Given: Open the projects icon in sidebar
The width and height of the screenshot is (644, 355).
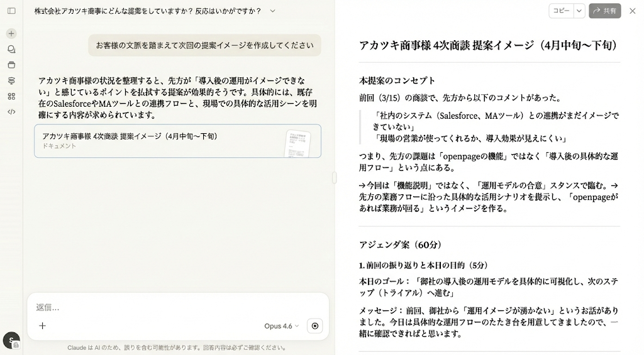Looking at the screenshot, I should tap(11, 65).
